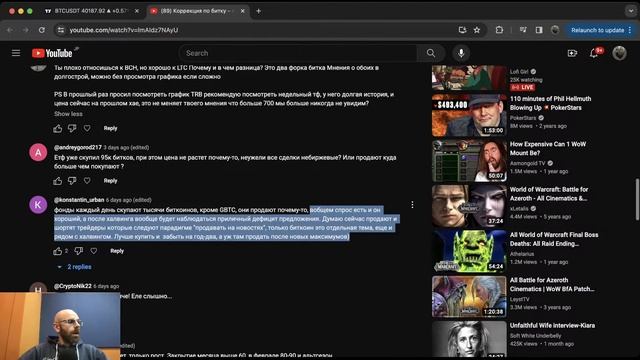This screenshot has height=360, width=640.
Task: Go back in browser history
Action: coord(10,30)
